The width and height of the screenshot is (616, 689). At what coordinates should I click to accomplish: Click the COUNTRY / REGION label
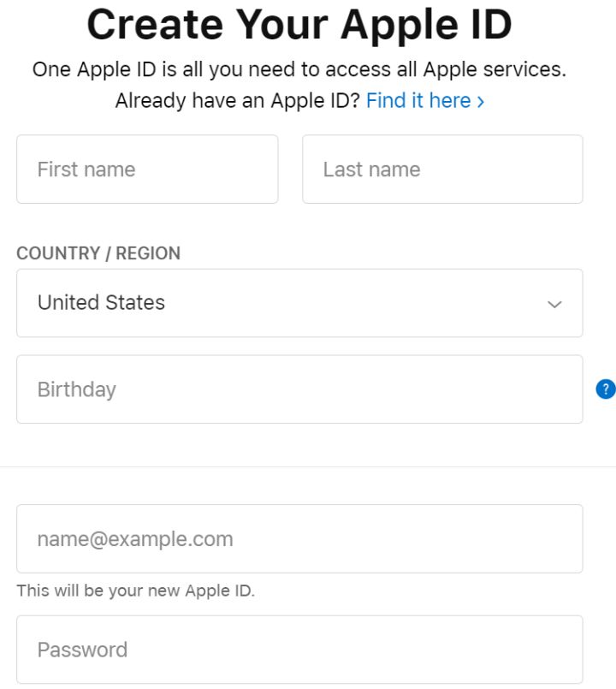98,253
